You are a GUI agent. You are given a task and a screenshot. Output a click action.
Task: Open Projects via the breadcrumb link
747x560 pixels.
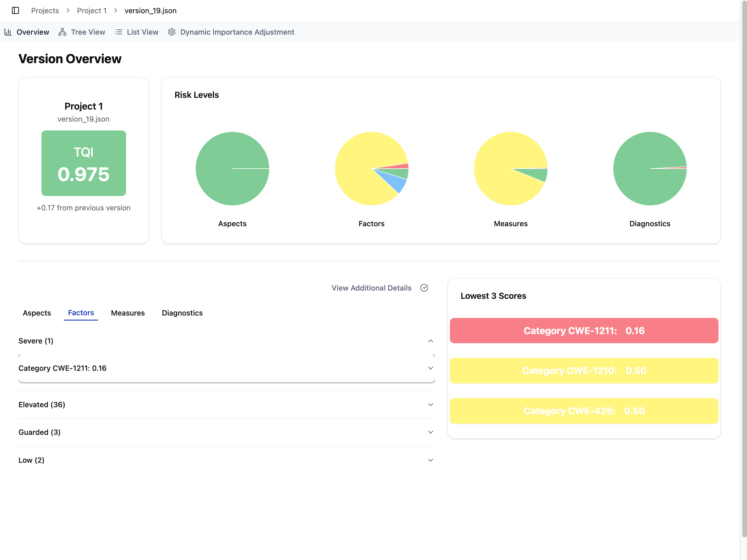click(x=45, y=11)
